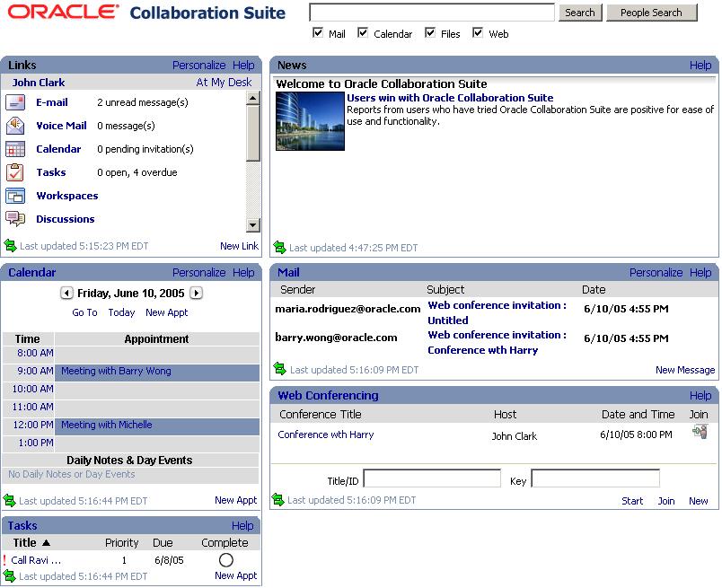The width and height of the screenshot is (722, 588).
Task: Click the Search button
Action: [579, 12]
